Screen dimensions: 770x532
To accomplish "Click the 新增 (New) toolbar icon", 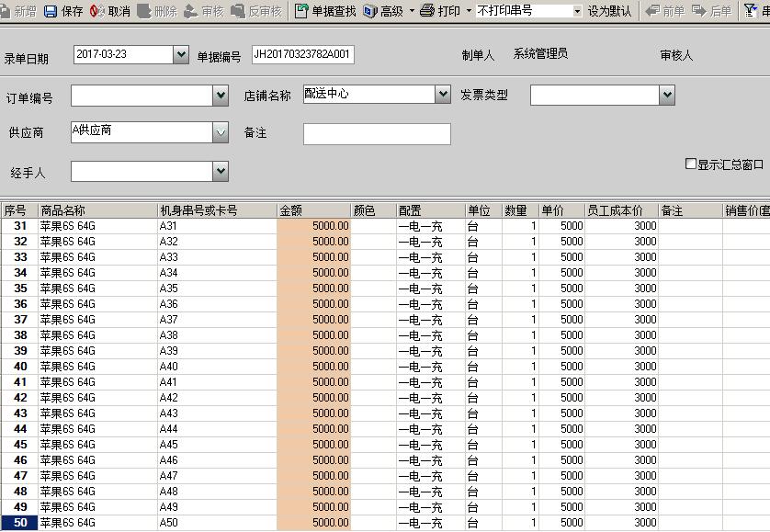I will 5,11.
